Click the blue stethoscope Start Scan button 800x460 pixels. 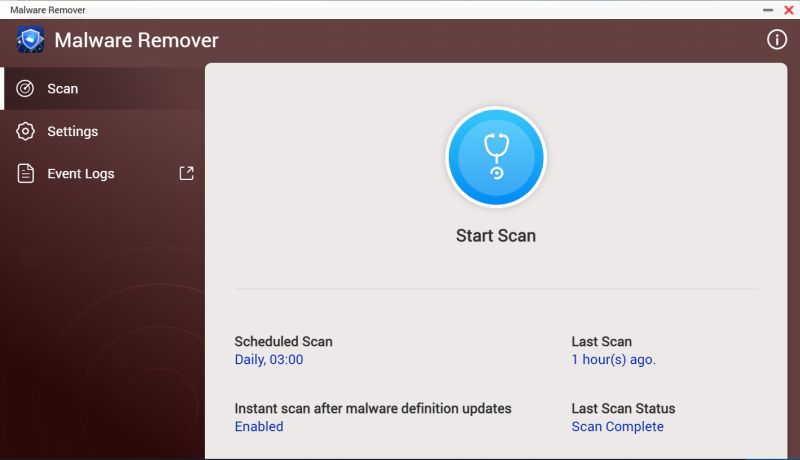(496, 157)
